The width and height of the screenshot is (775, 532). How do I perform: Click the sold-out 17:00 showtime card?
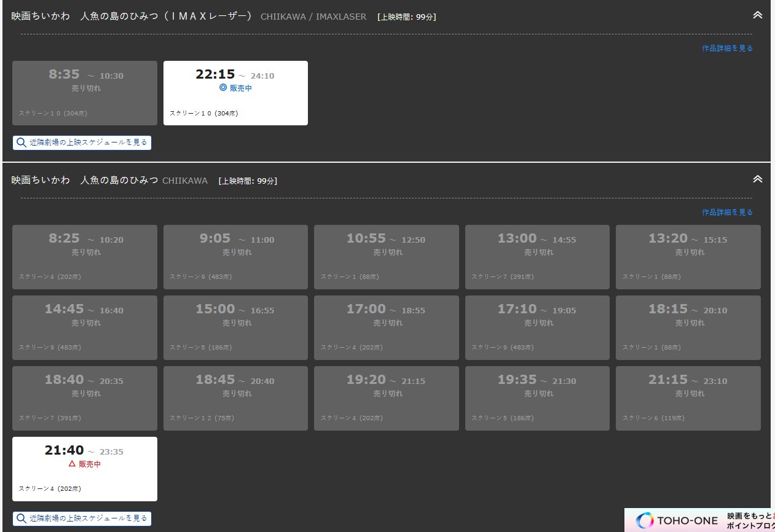click(387, 327)
